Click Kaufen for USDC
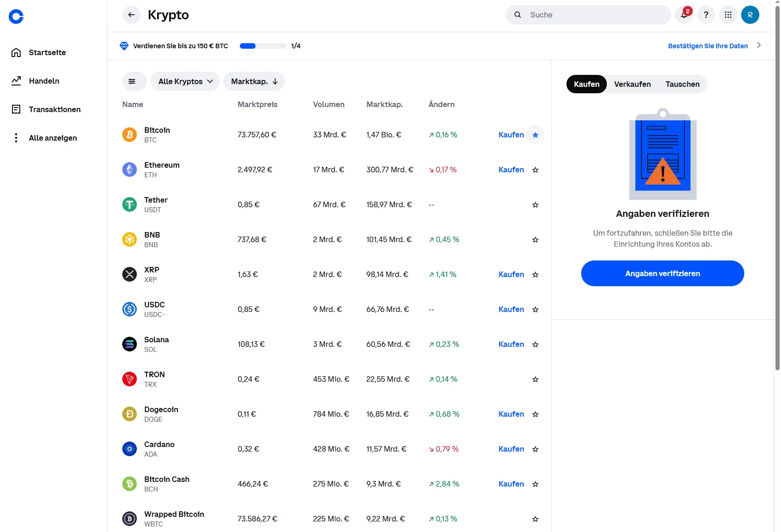 click(x=511, y=309)
